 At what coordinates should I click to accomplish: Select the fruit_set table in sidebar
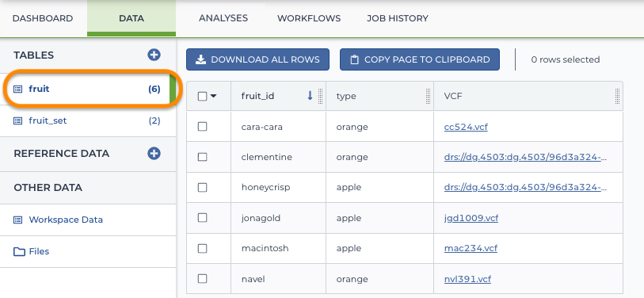point(88,120)
